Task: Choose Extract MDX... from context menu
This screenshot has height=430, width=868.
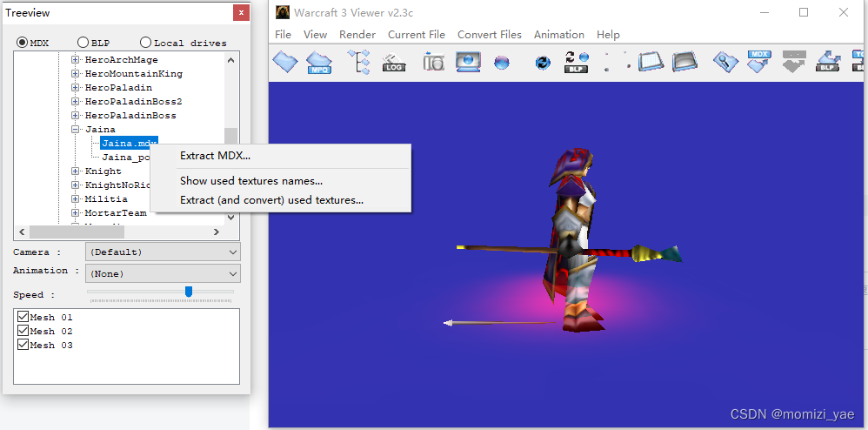Action: click(x=281, y=156)
